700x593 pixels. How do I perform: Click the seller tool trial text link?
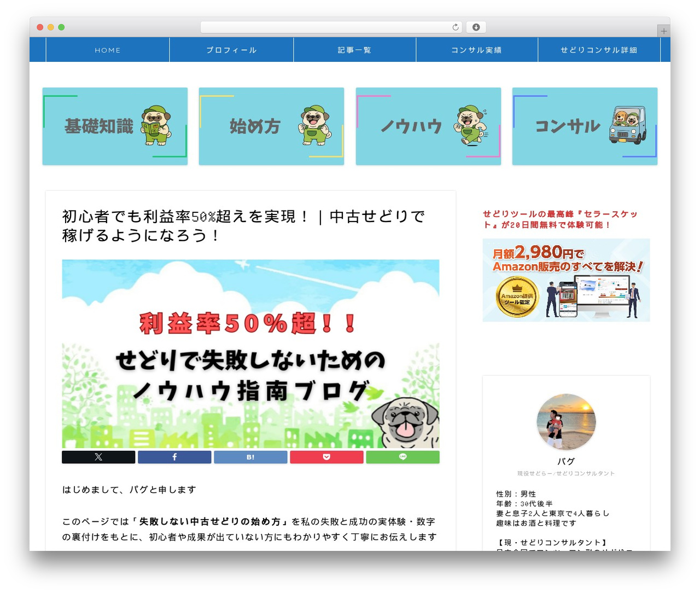click(x=560, y=219)
